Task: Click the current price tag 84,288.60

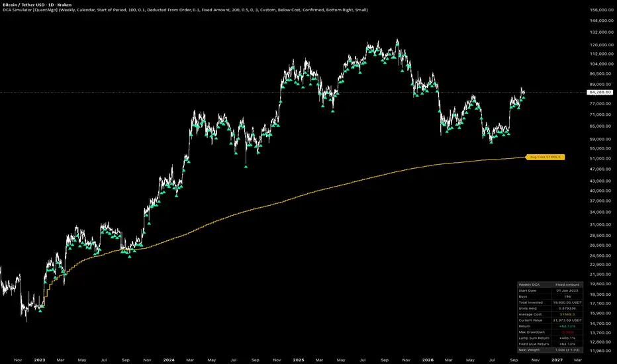Action: point(600,93)
